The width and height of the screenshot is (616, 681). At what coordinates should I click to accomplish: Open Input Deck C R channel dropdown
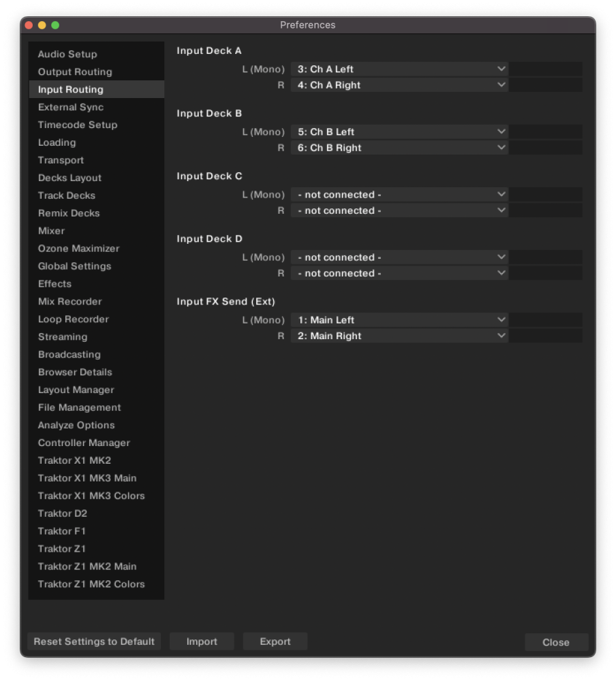399,210
